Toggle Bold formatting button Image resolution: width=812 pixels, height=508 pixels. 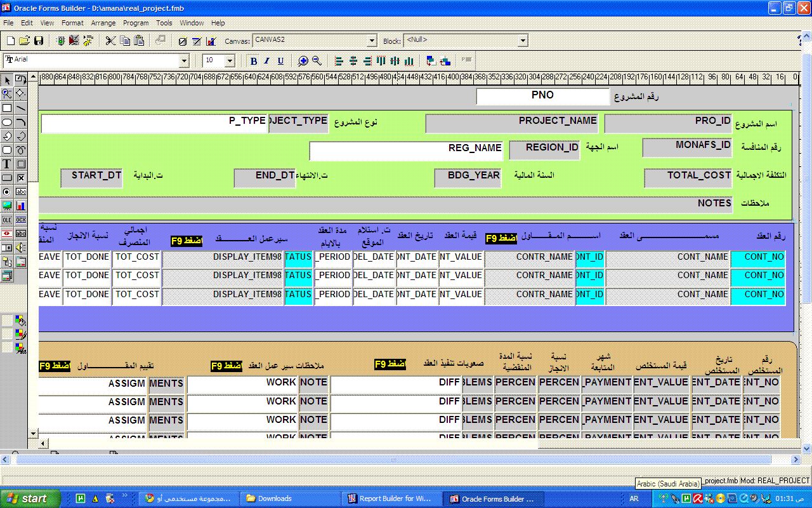click(254, 61)
